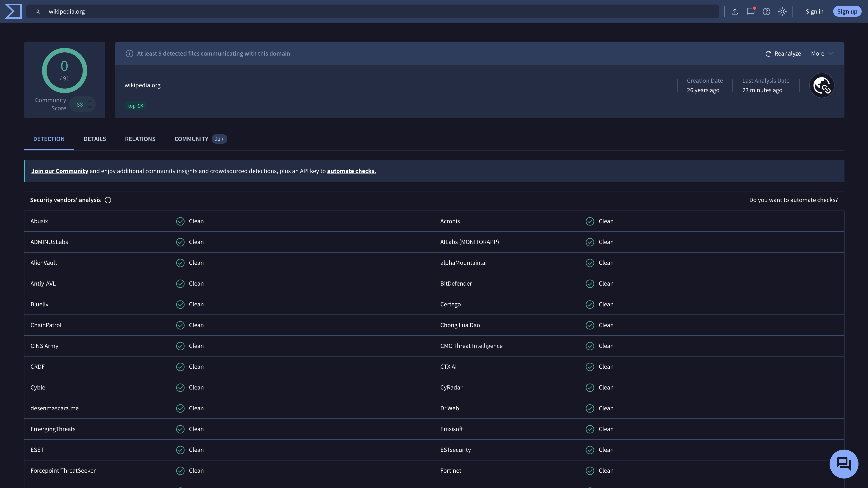Screen dimensions: 868x488
Task: Click the AlienVault clean checkmark icon
Action: (180, 263)
